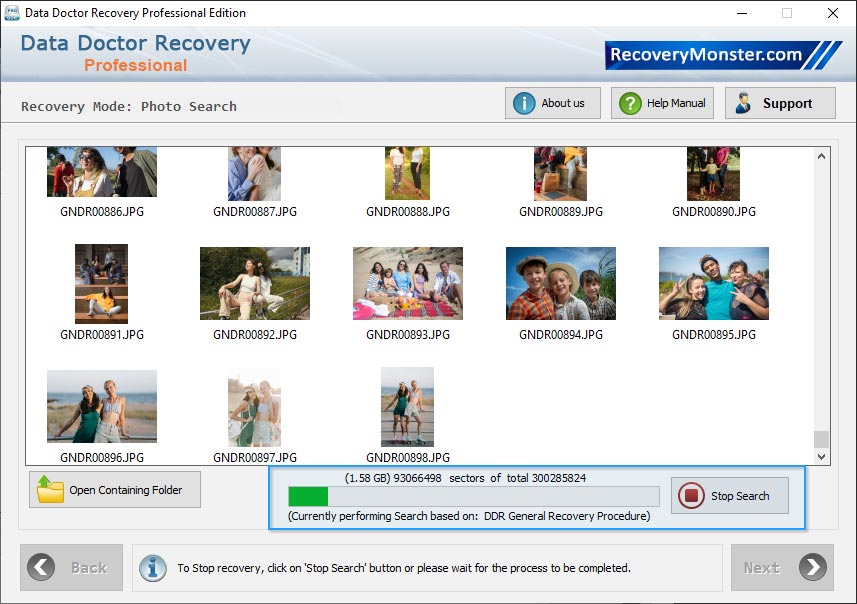The width and height of the screenshot is (857, 604).
Task: Click the Next circular arrow icon
Action: [812, 567]
